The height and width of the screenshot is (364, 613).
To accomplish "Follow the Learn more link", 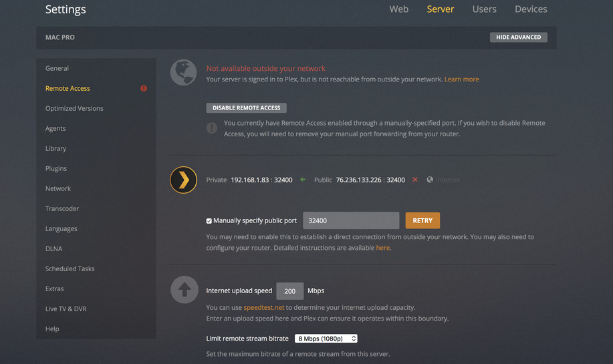I will tap(461, 79).
